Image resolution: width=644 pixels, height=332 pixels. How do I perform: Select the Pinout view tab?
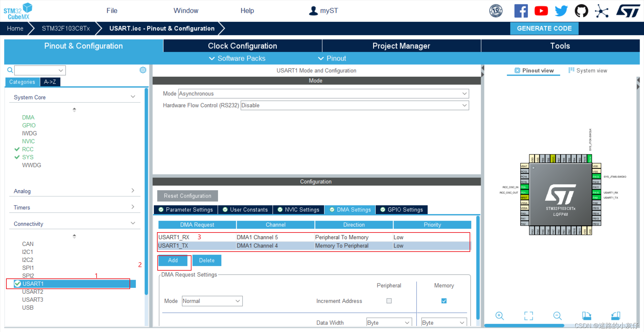[534, 70]
